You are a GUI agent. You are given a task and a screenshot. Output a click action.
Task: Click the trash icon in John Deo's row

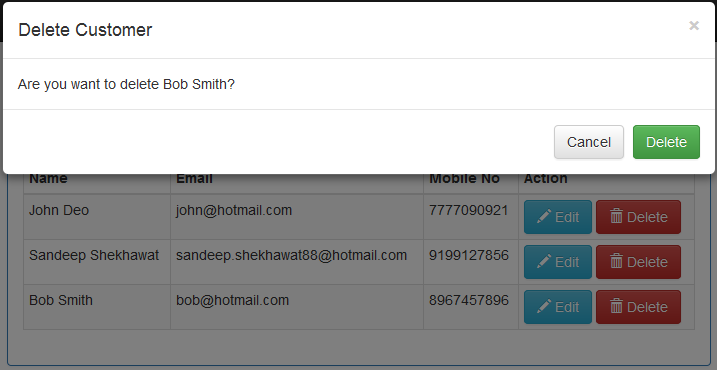616,216
